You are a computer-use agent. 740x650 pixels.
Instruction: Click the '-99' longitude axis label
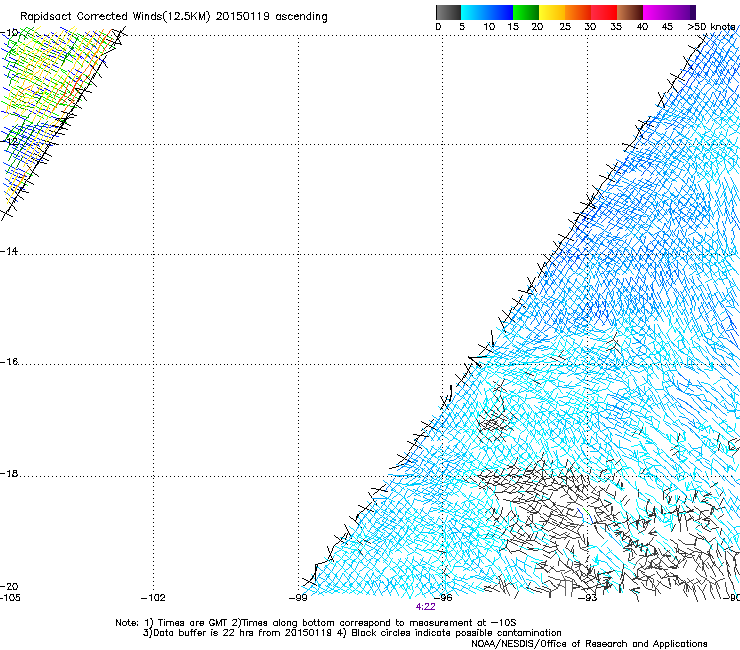click(298, 598)
